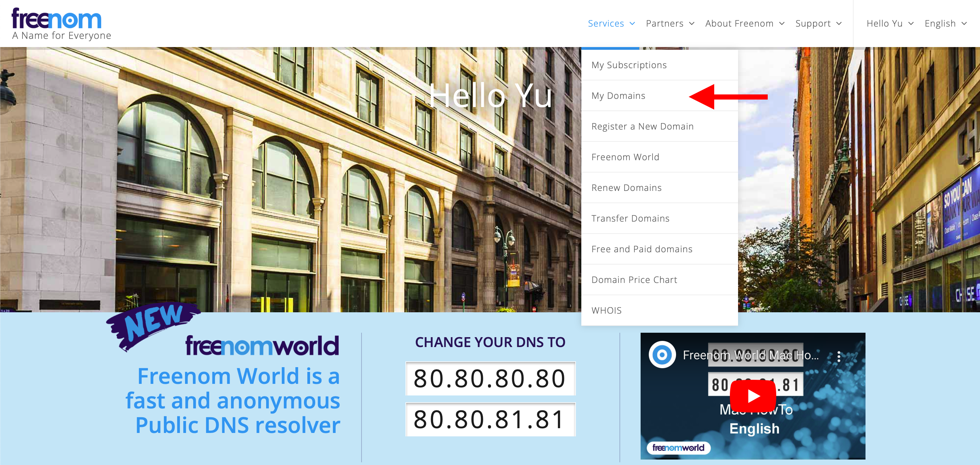Image resolution: width=980 pixels, height=465 pixels.
Task: Select My Domains menu item
Action: point(659,96)
